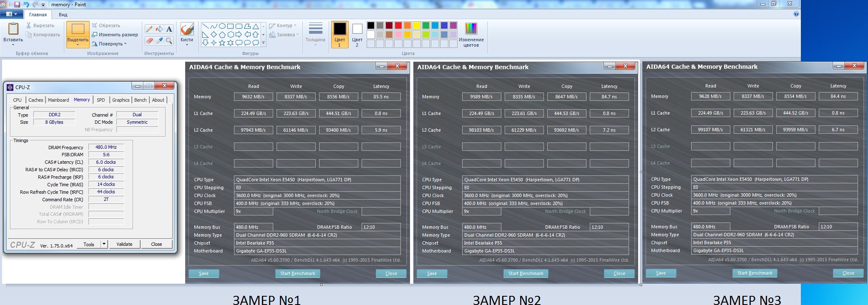Expand the Выделить selection options arrow
The height and width of the screenshot is (305, 868).
pos(78,45)
